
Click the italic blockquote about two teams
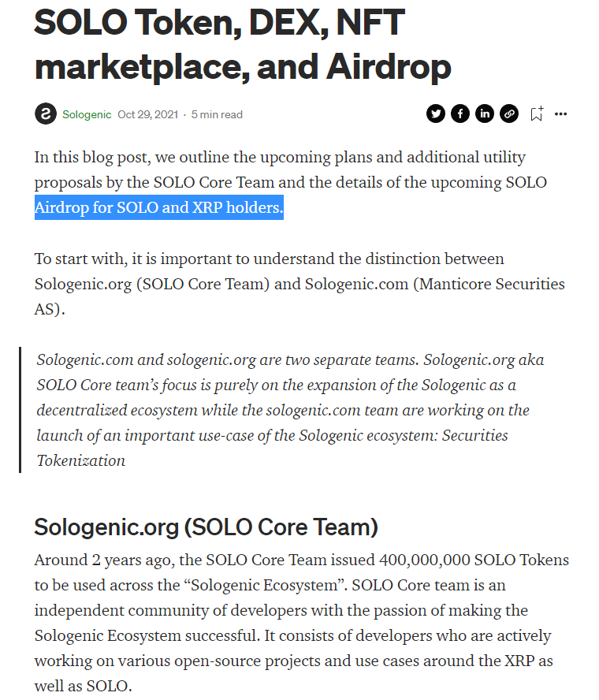290,410
